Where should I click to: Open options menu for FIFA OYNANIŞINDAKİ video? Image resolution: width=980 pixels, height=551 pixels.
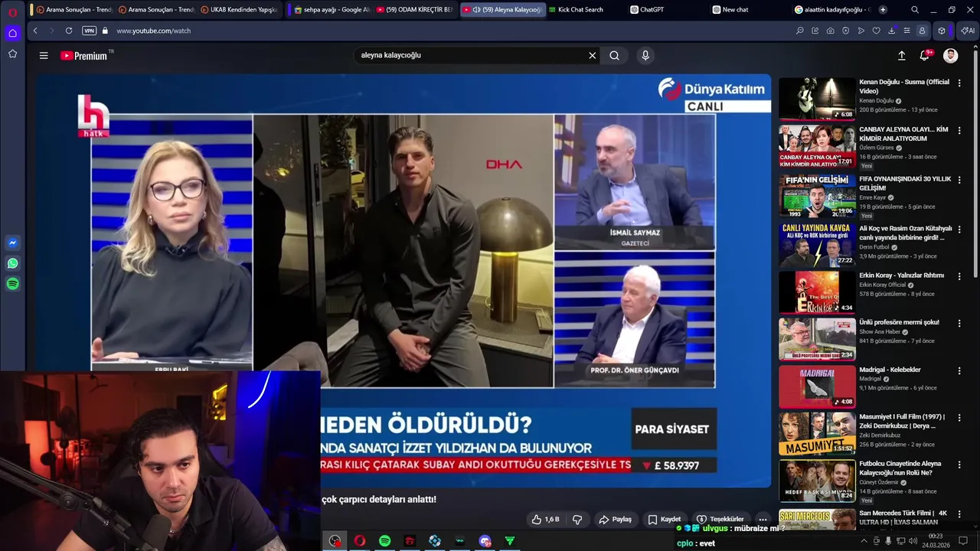(959, 180)
